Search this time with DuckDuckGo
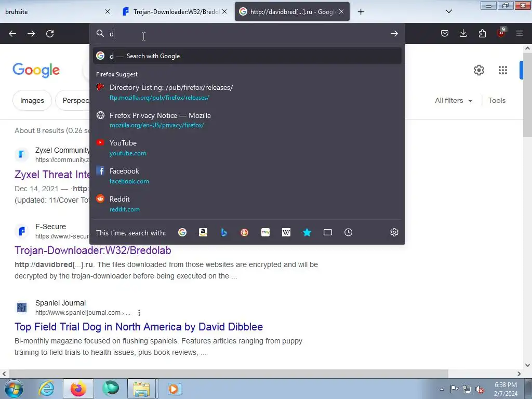 point(244,232)
